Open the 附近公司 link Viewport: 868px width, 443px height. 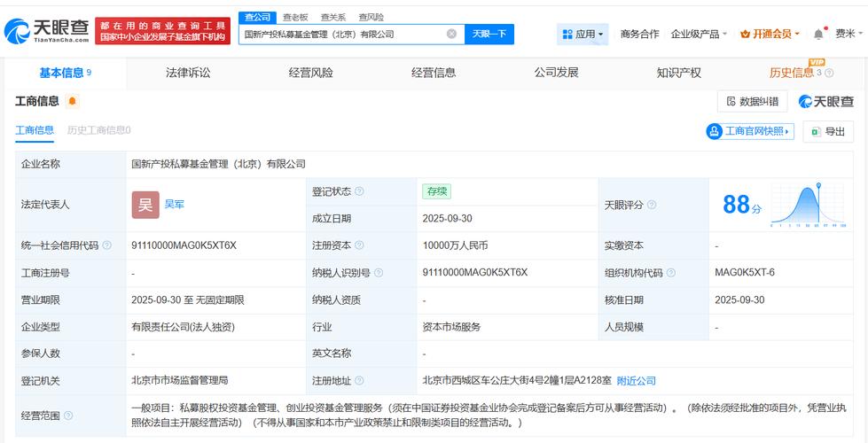(x=636, y=381)
